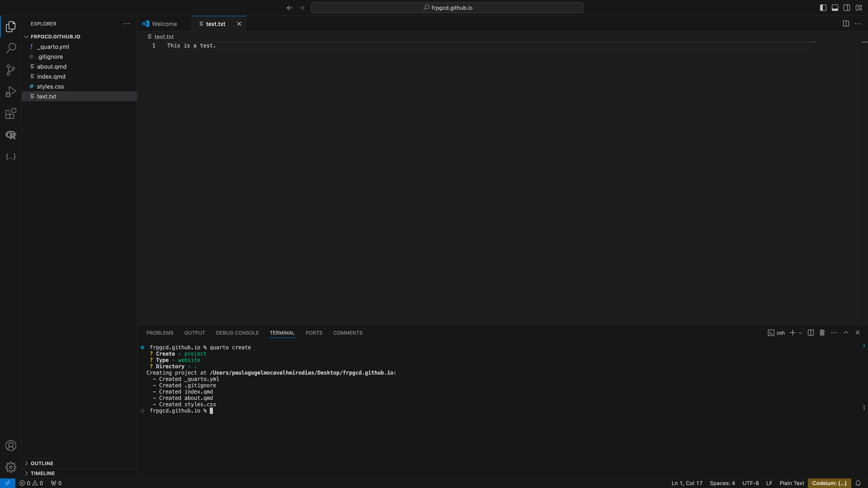Open the notifications bell
Screen dimensions: 868x488
click(x=858, y=483)
